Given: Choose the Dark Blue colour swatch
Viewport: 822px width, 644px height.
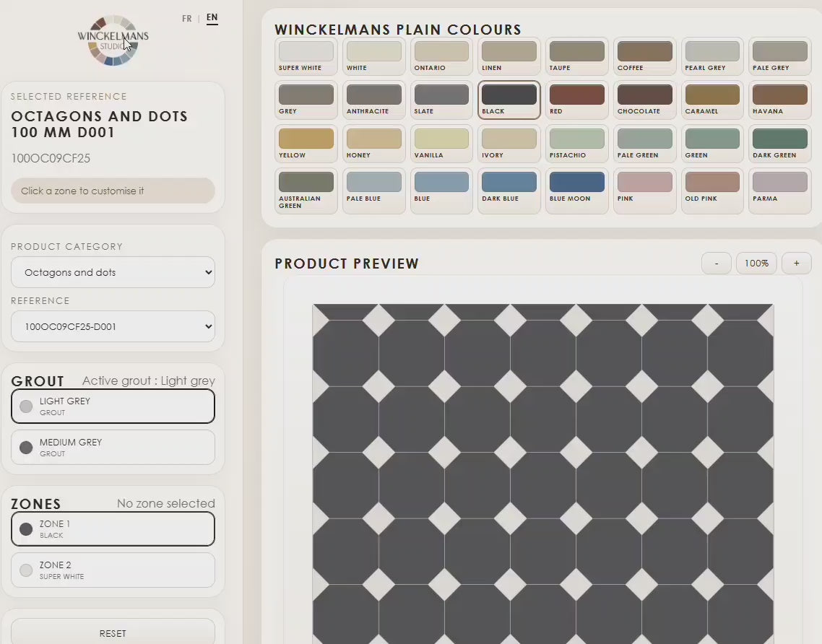Looking at the screenshot, I should (509, 191).
